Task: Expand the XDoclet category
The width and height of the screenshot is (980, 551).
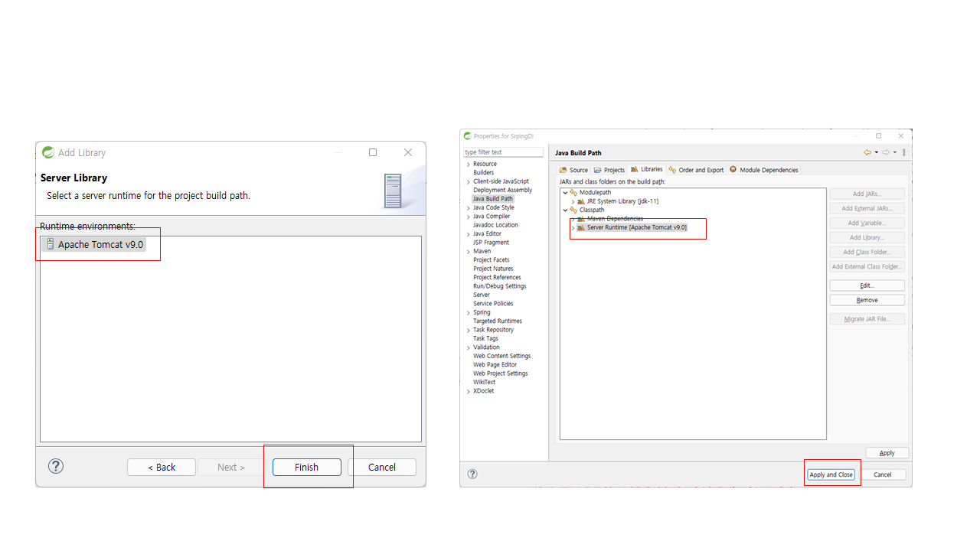Action: coord(469,391)
